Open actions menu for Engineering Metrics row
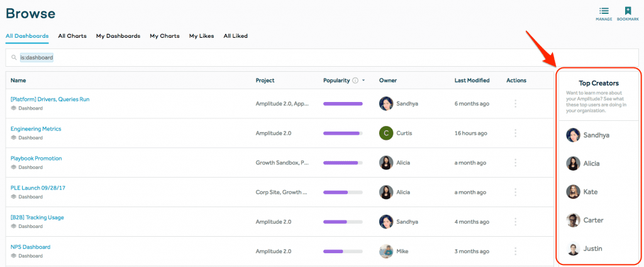Screen dimensions: 644x267 point(515,133)
